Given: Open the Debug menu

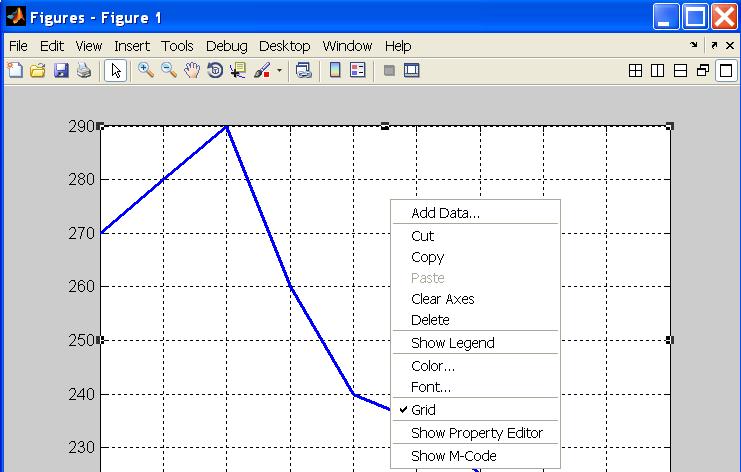Looking at the screenshot, I should coord(226,46).
